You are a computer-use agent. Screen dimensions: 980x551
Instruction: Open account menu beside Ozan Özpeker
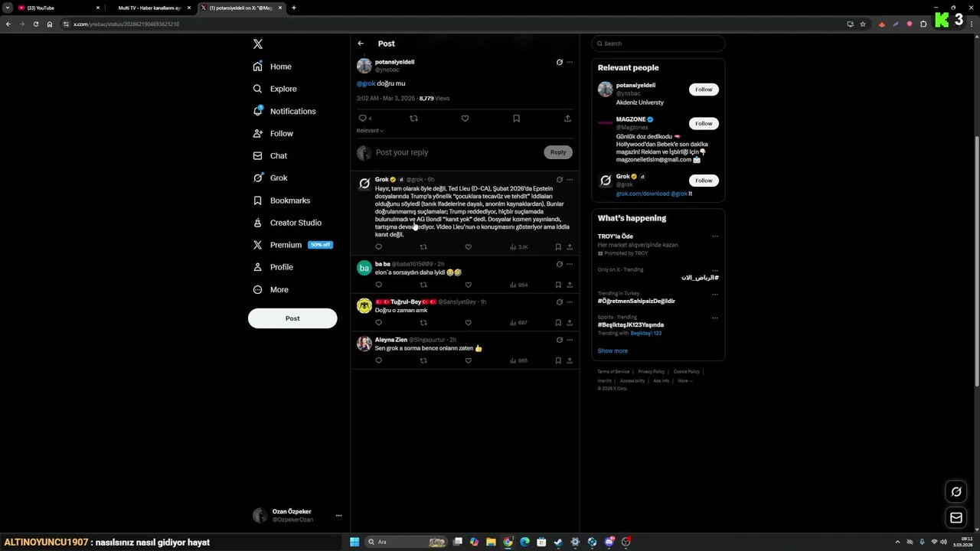[338, 516]
